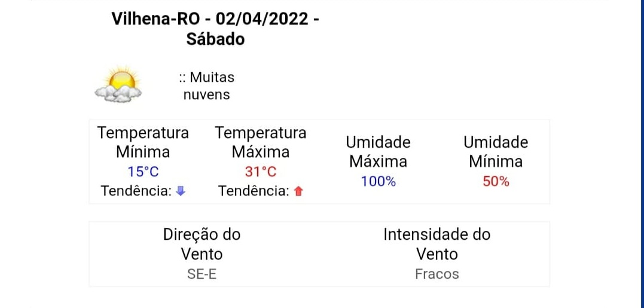This screenshot has width=644, height=308.
Task: Click the Direção do Vento label
Action: (202, 245)
